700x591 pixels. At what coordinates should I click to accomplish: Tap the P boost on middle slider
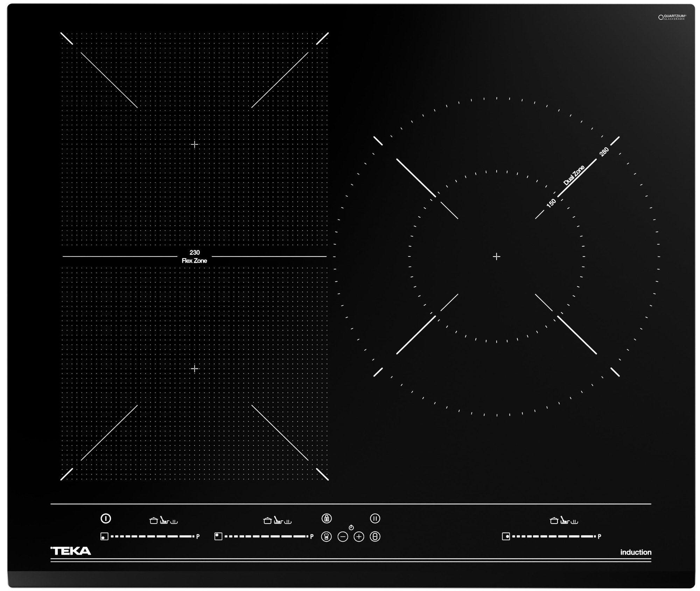click(311, 536)
